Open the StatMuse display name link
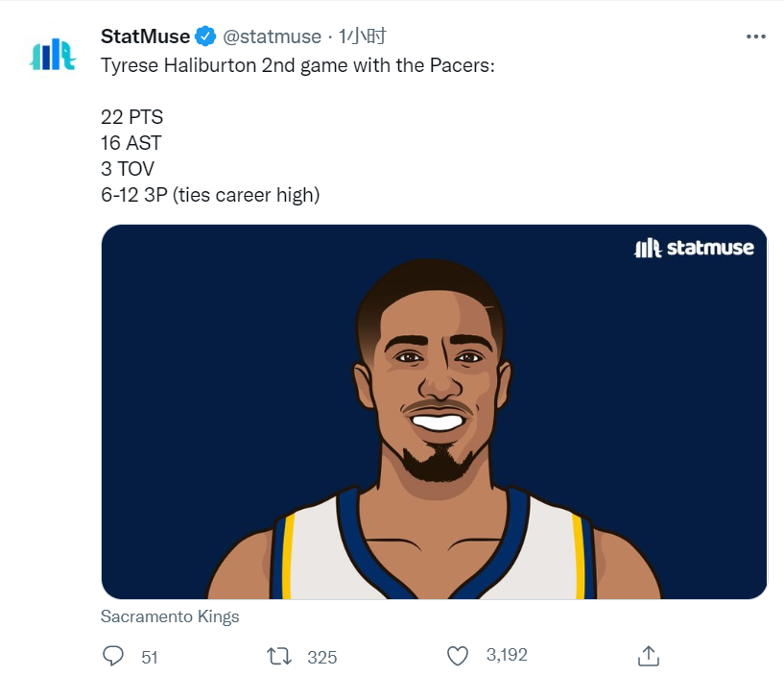 coord(145,36)
